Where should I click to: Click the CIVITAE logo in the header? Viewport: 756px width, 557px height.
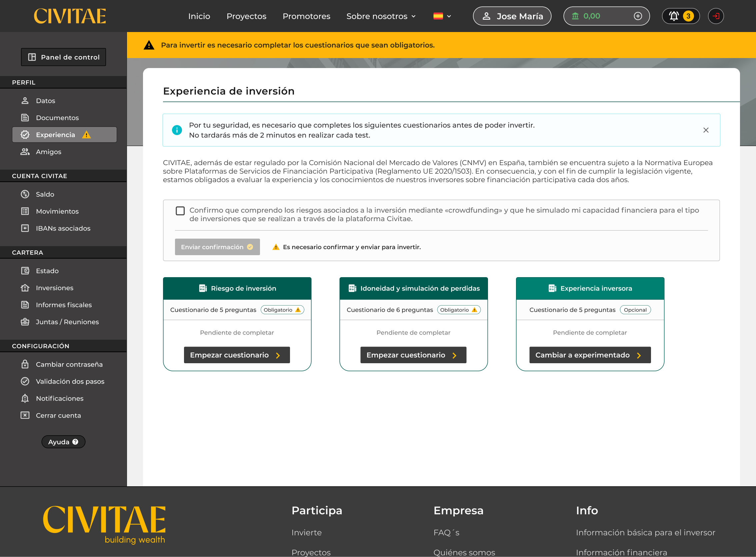tap(70, 16)
